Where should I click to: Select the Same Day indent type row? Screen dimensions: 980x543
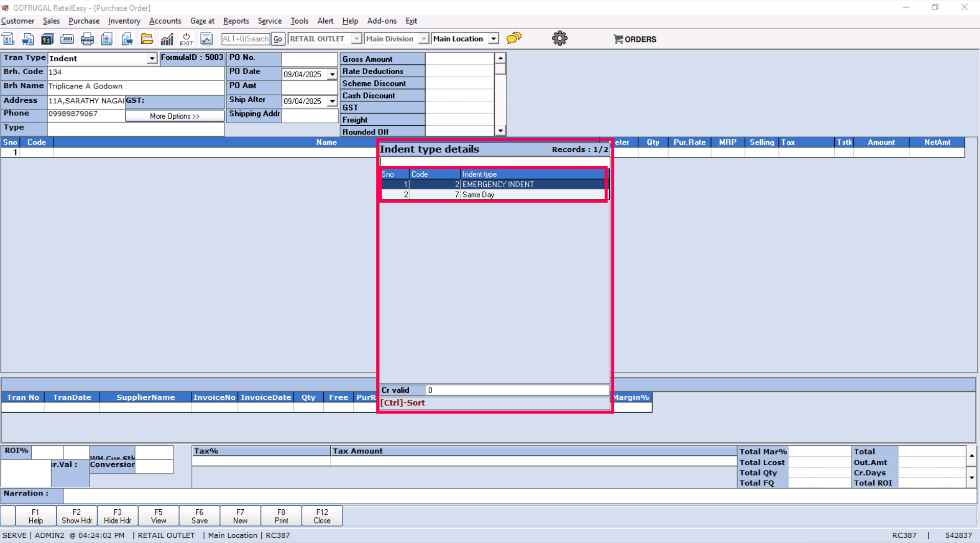click(494, 195)
